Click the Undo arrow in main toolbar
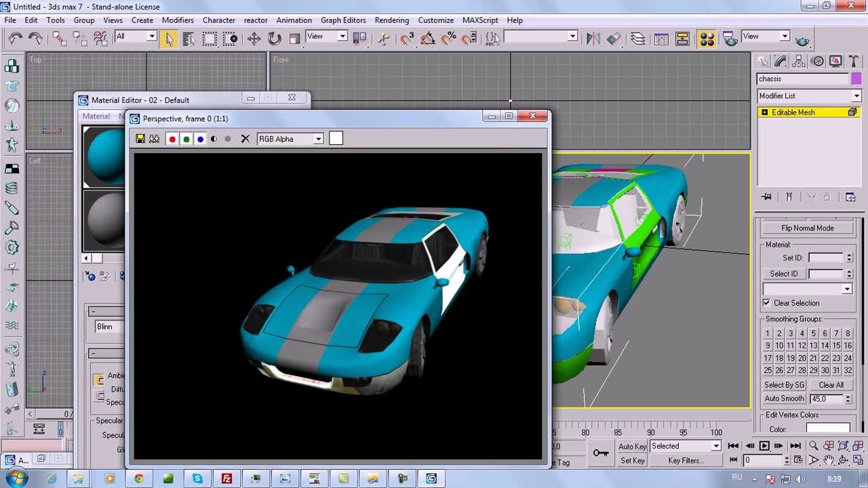Screen dimensions: 868x488 click(x=15, y=39)
